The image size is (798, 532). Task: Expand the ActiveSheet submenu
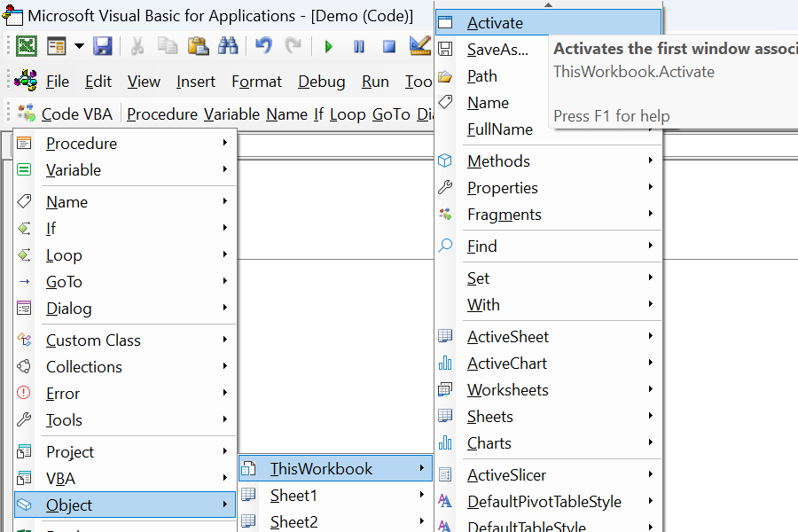[549, 337]
